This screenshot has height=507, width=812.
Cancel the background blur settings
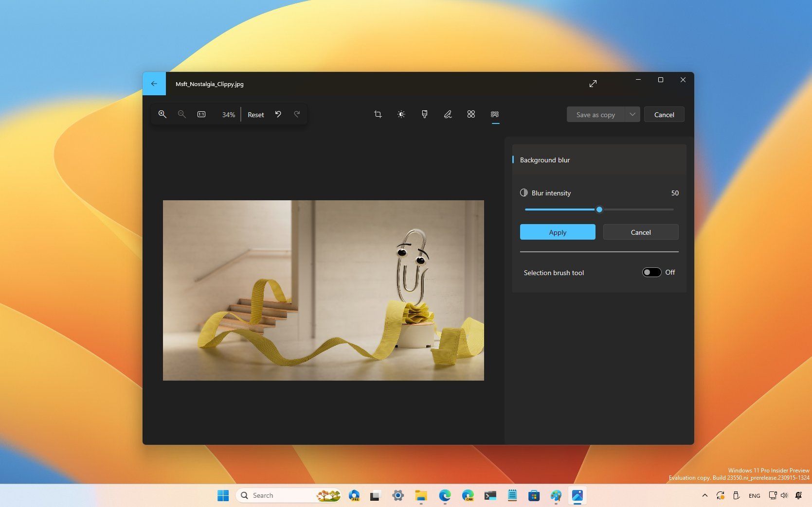640,232
